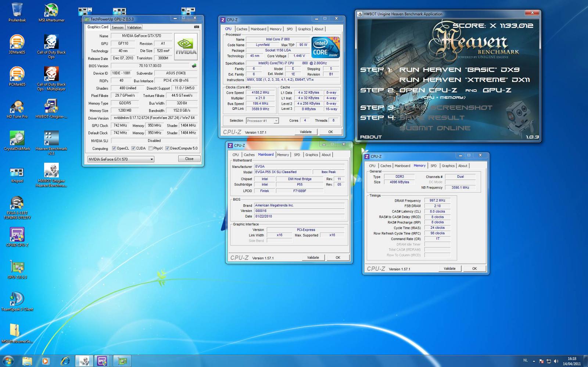The image size is (588, 367).
Task: Click the volume speaker tray icon
Action: 556,361
